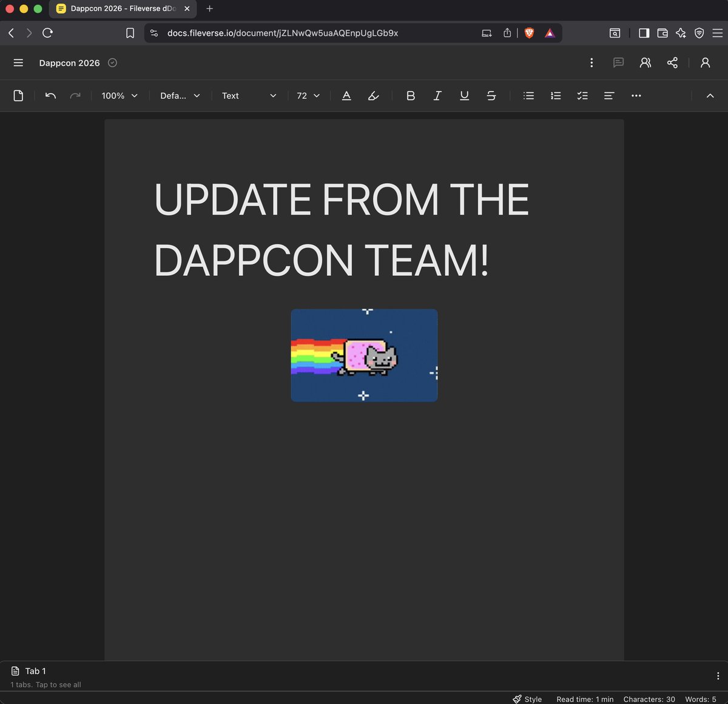Open the collaborators icon
Image resolution: width=728 pixels, height=704 pixels.
tap(645, 62)
